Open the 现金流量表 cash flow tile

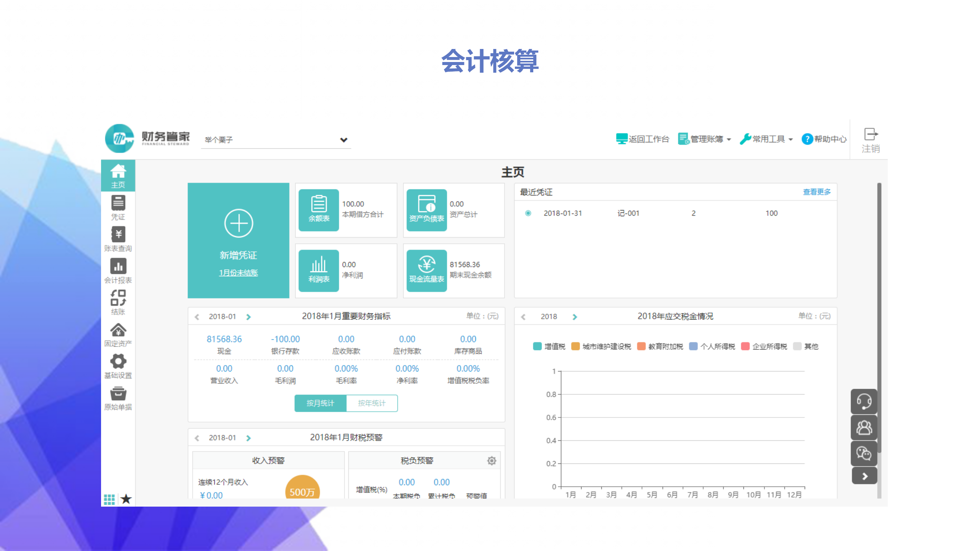pos(426,271)
